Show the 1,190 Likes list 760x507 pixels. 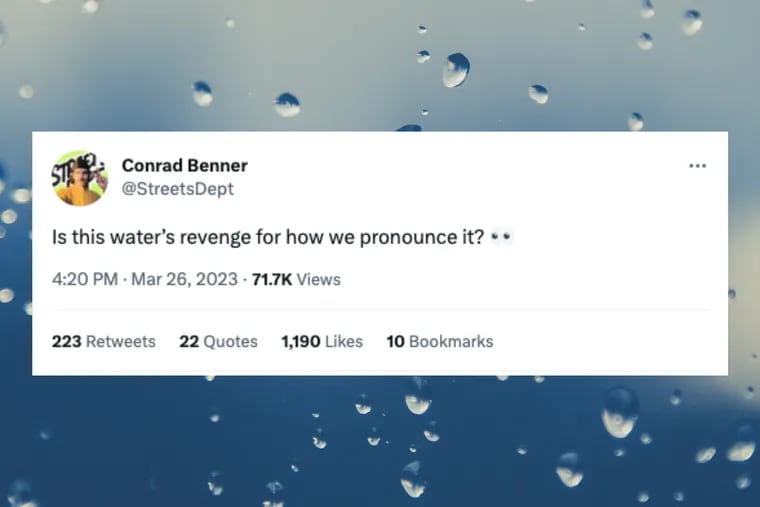(322, 341)
